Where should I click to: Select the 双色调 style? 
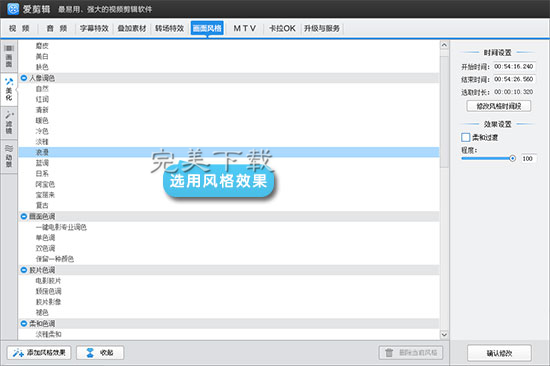point(45,248)
